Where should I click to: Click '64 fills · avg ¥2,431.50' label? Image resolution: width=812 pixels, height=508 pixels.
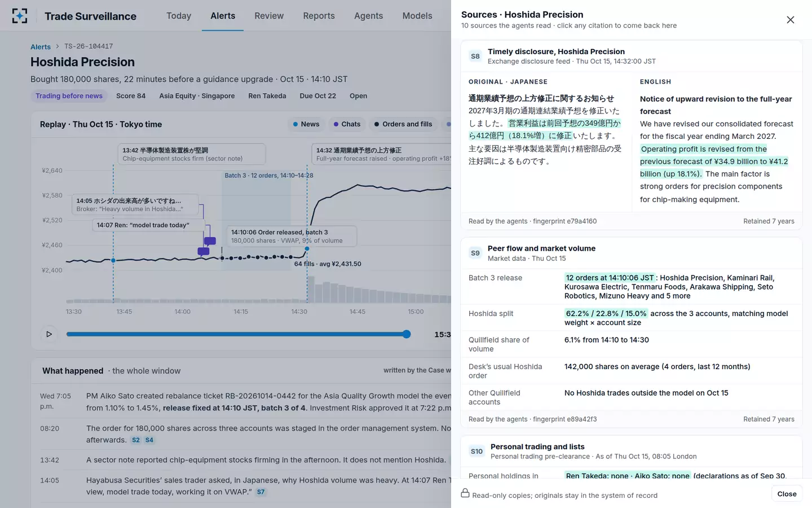pyautogui.click(x=328, y=264)
